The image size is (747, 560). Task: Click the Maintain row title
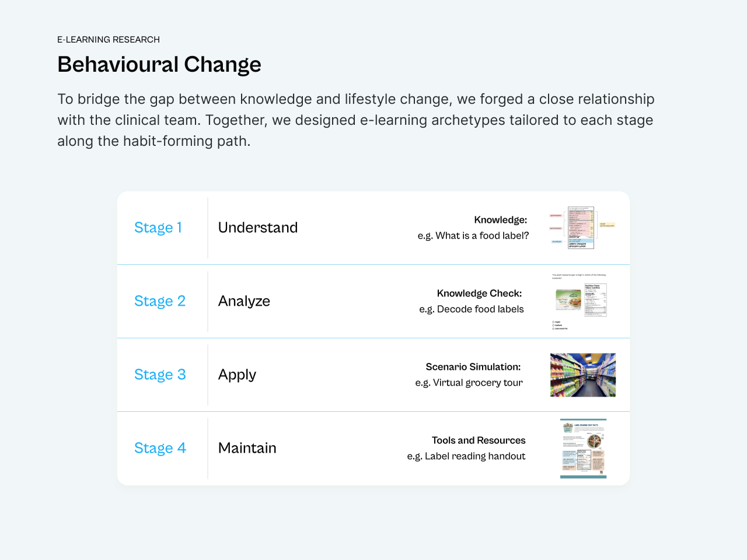point(247,448)
